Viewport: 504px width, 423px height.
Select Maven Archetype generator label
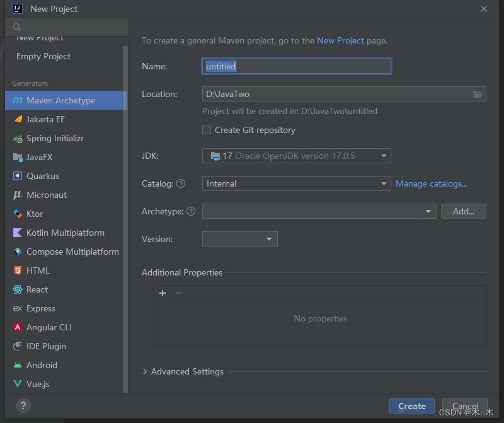pos(60,100)
